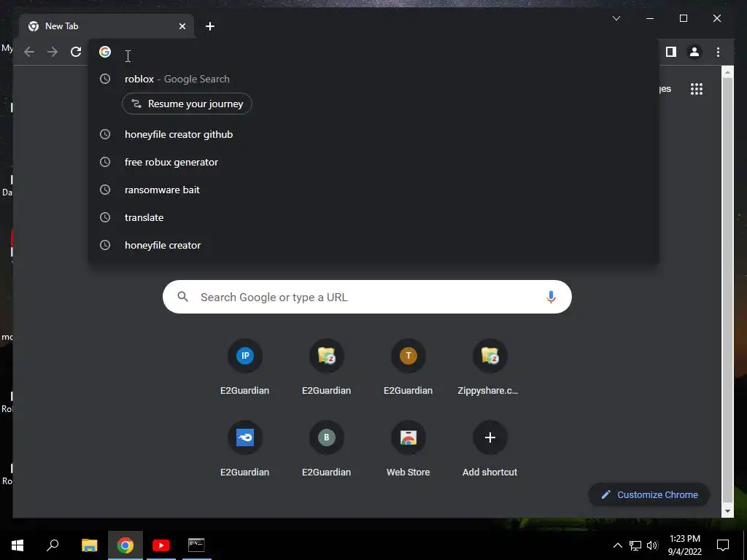Click Customize Chrome button
The height and width of the screenshot is (560, 747).
tap(649, 495)
